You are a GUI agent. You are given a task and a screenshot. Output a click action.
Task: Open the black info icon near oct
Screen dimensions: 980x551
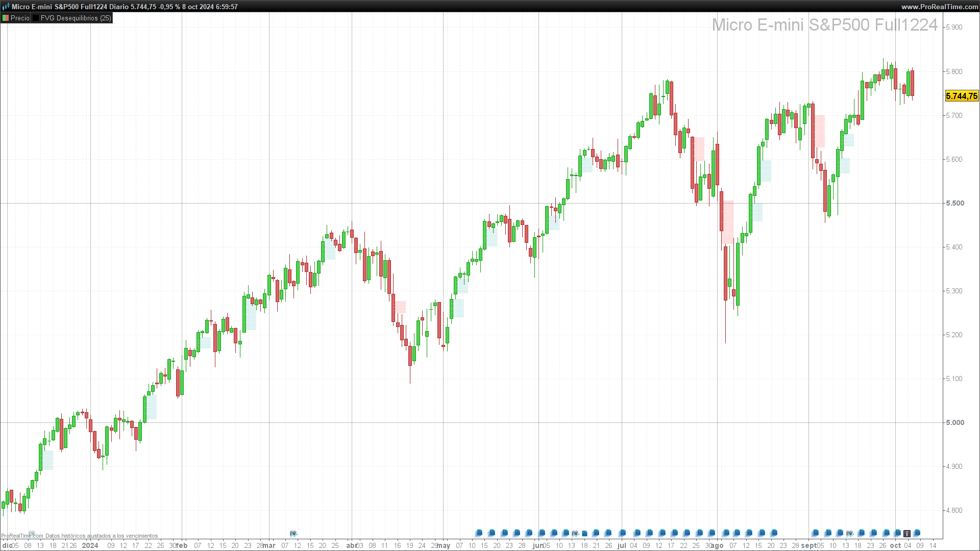[906, 534]
